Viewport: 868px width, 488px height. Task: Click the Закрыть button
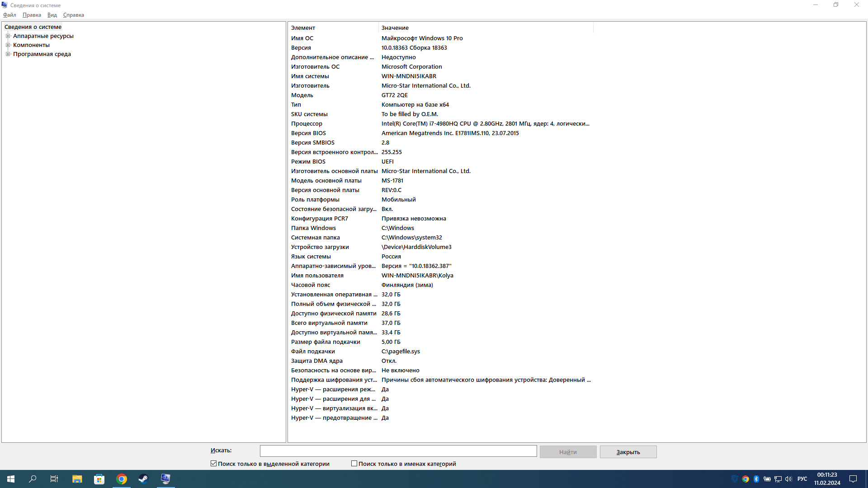tap(628, 452)
